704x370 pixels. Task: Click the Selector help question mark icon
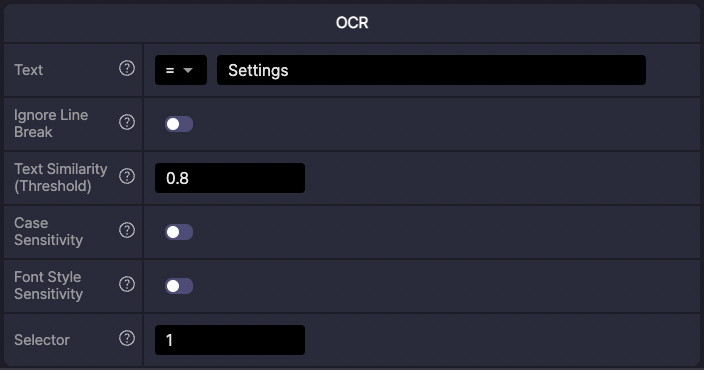point(127,338)
